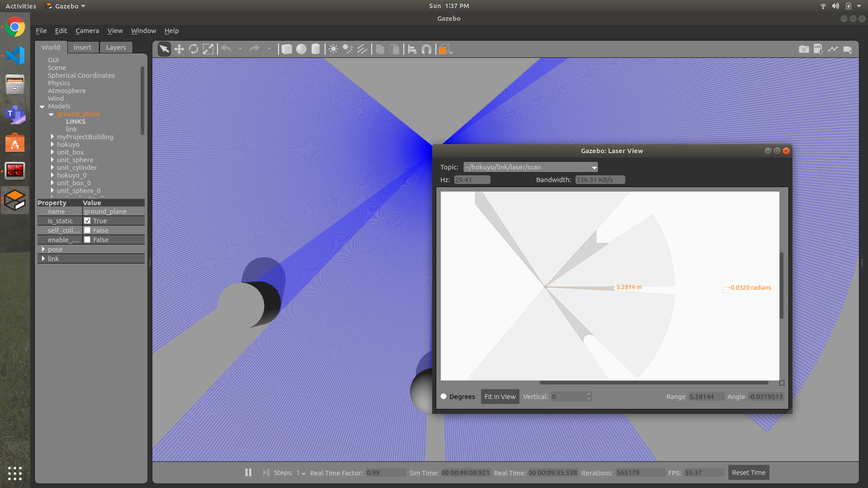Click the plot/graph overlay icon
Screen dimensions: 868x488
(833, 49)
